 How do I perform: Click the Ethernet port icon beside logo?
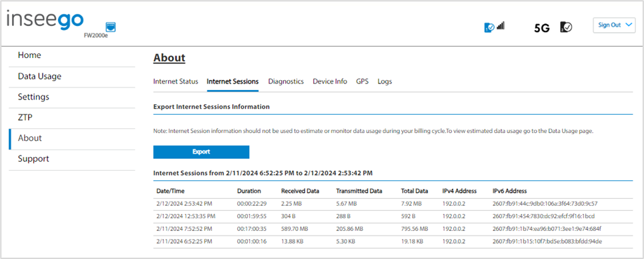[111, 27]
